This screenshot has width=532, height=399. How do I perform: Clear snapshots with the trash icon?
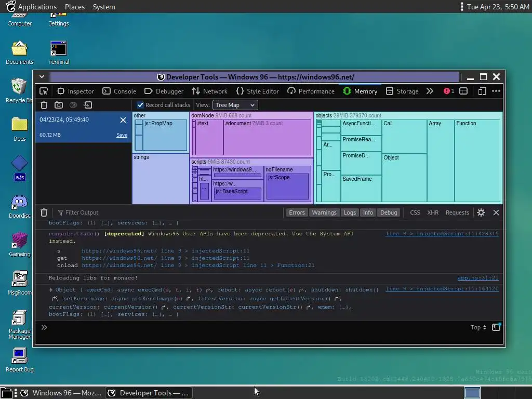pyautogui.click(x=44, y=105)
